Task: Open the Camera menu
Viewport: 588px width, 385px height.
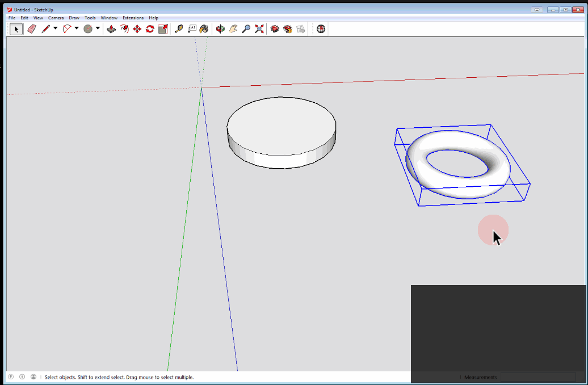Action: click(x=56, y=18)
